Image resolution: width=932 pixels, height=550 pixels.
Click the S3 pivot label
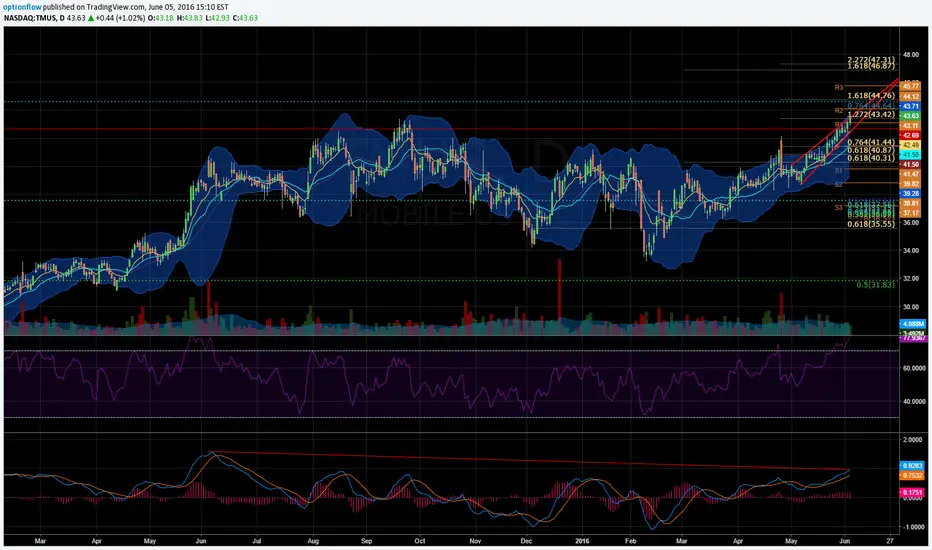839,208
